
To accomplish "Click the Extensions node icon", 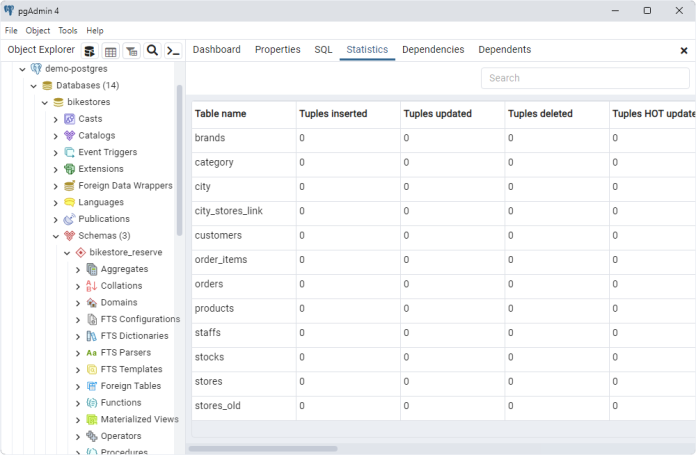I will click(69, 169).
